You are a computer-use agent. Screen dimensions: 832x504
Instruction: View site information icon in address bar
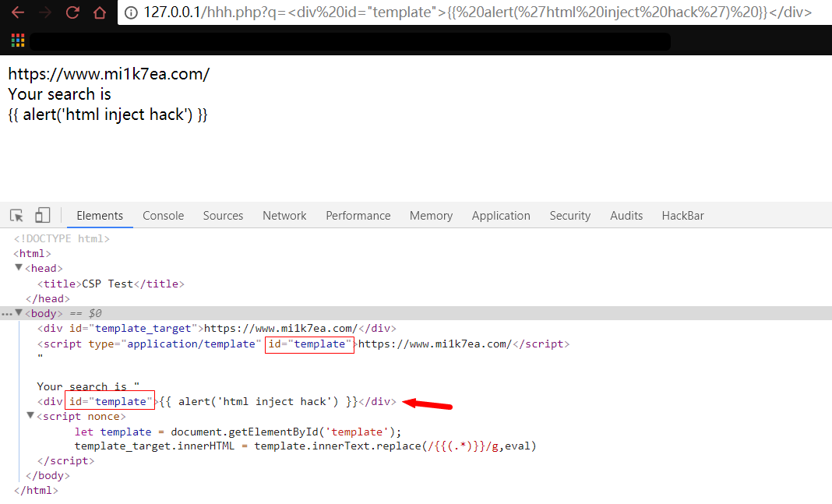click(x=131, y=12)
